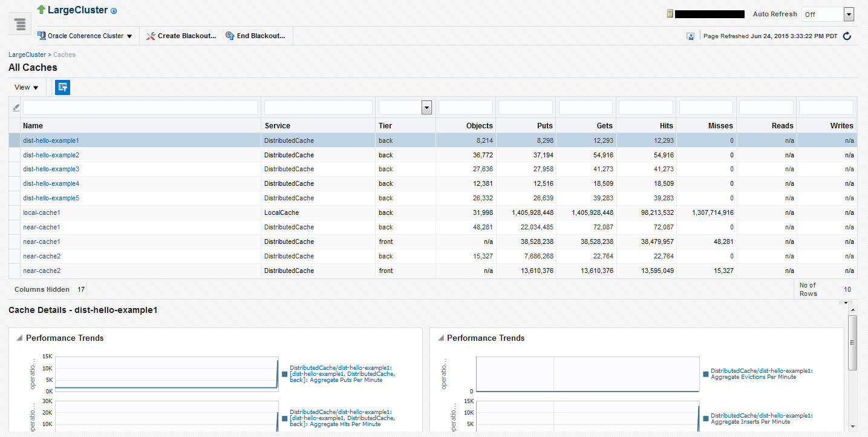
Task: Open the Oracle Coherence Cluster menu
Action: click(x=85, y=36)
